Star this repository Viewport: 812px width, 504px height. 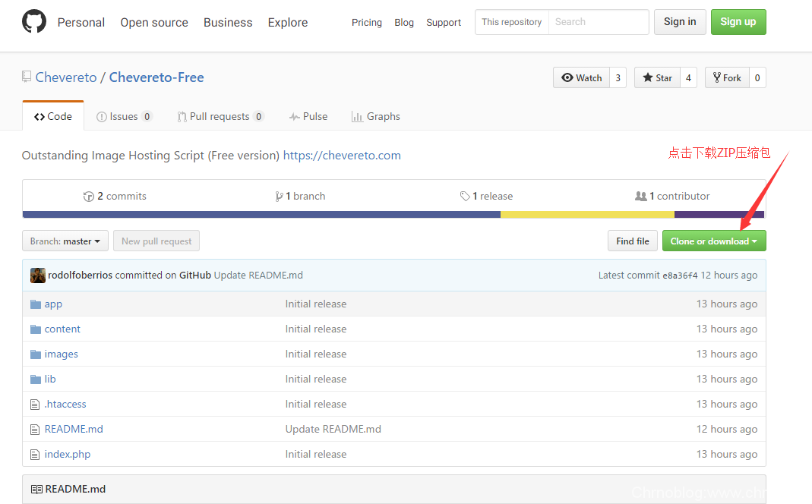tap(657, 77)
